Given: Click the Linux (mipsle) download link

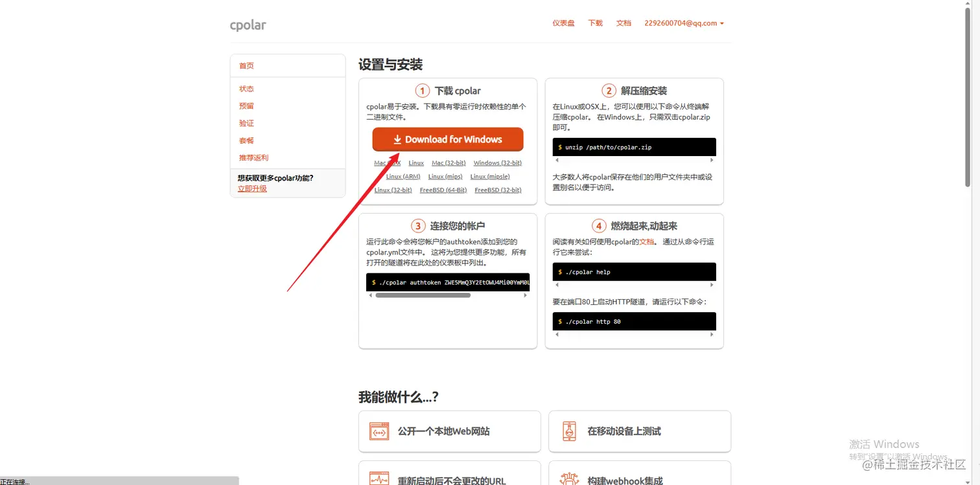Looking at the screenshot, I should pos(490,176).
